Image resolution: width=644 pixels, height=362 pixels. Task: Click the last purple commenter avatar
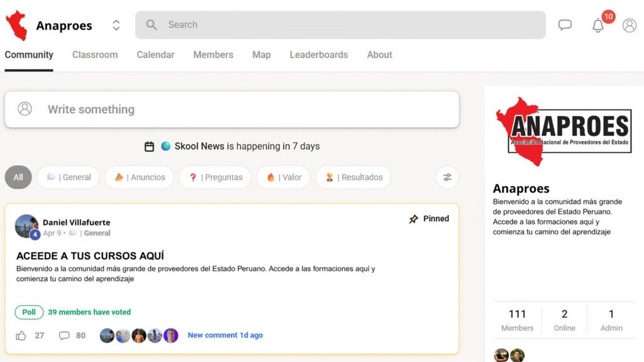click(171, 336)
